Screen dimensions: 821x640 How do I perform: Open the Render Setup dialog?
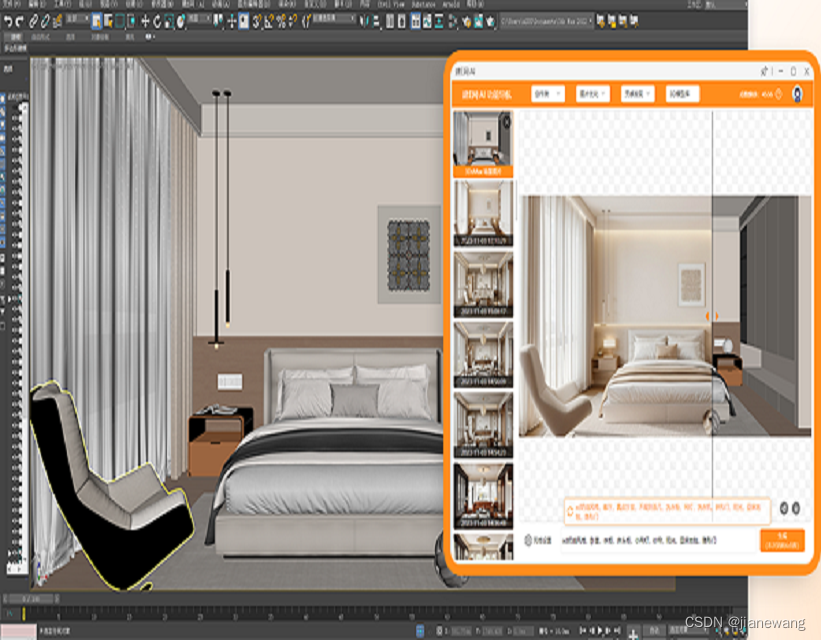click(466, 21)
